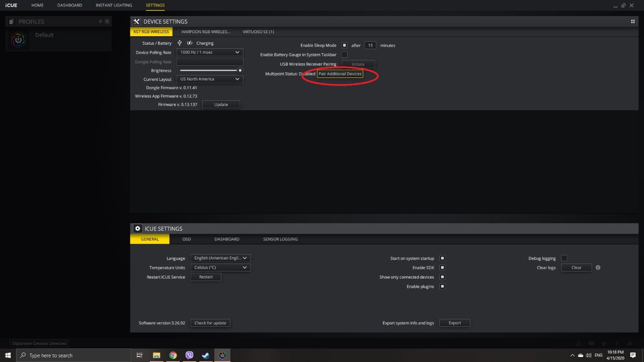Click the info icon next to Clear logs
The height and width of the screenshot is (362, 644).
tap(598, 267)
